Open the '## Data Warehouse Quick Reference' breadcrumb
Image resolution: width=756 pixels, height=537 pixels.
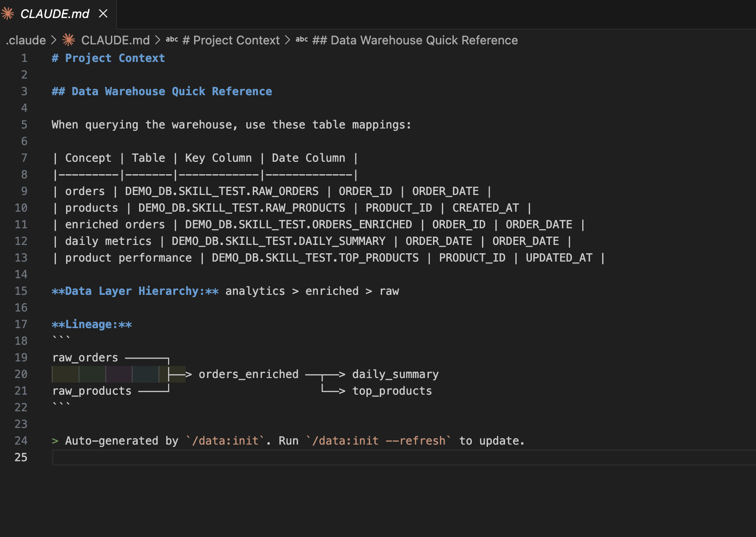tap(415, 40)
